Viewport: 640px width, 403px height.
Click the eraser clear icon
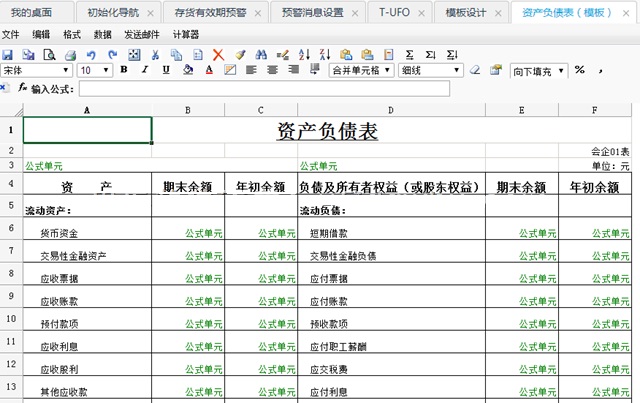(477, 70)
